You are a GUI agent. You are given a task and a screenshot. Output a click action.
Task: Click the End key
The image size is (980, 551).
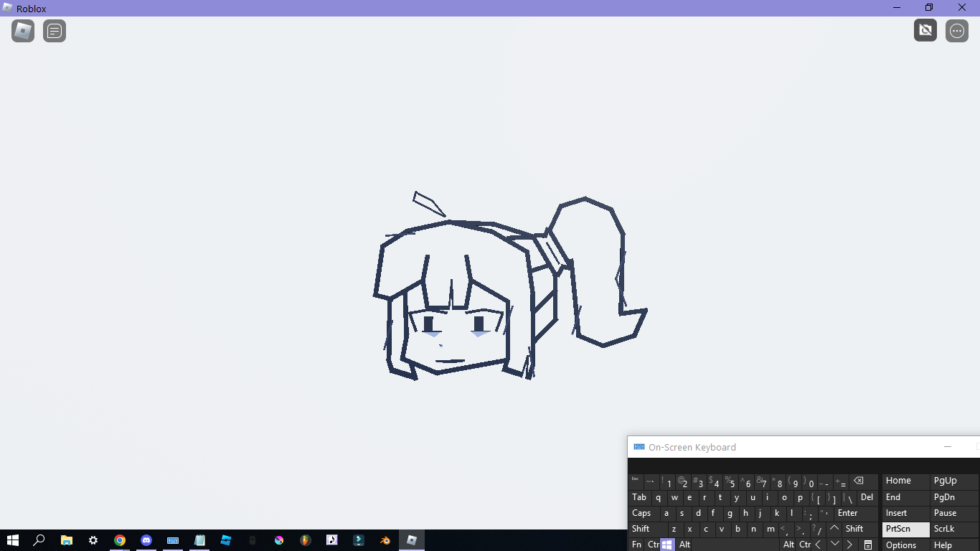pyautogui.click(x=905, y=498)
